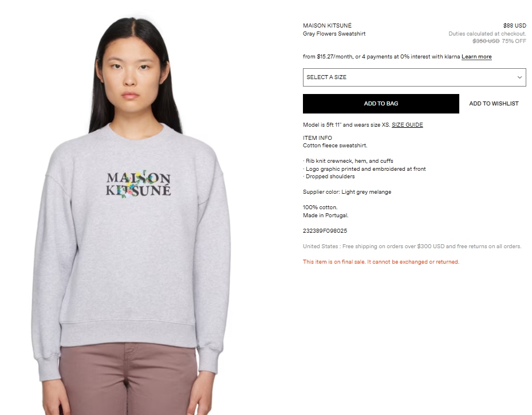532x415 pixels.
Task: Click the United States free shipping notice
Action: [x=412, y=246]
